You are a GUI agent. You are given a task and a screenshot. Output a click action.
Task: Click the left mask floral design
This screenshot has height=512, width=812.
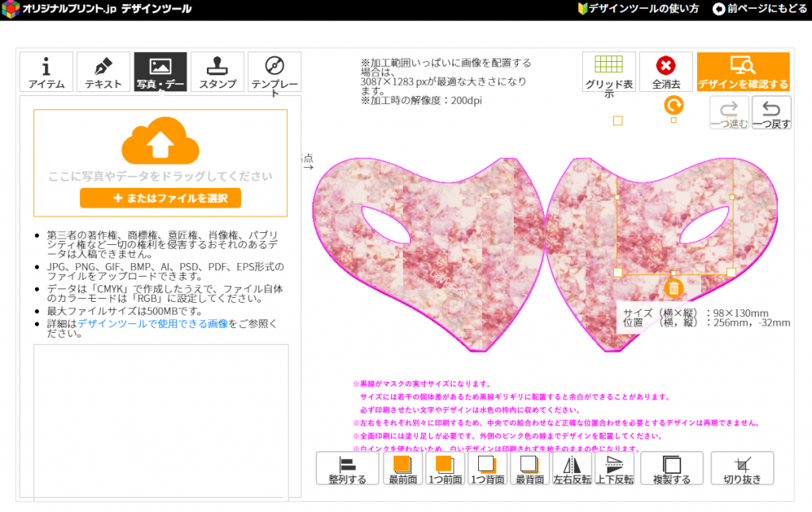(427, 254)
